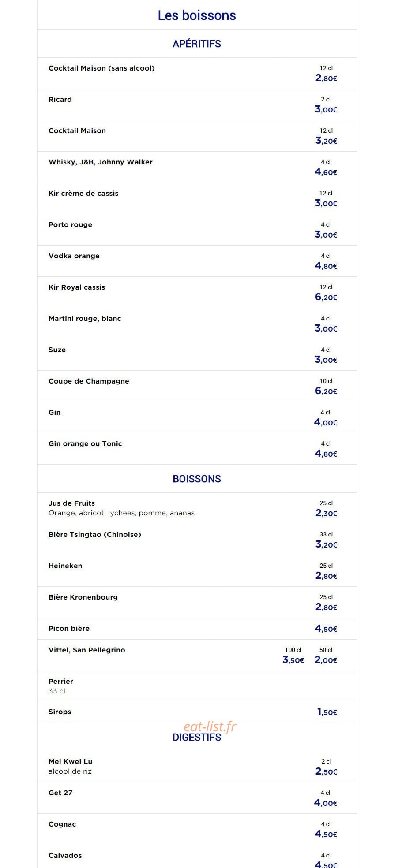The image size is (398, 868).
Task: Click the Les boissons page heading
Action: (197, 15)
